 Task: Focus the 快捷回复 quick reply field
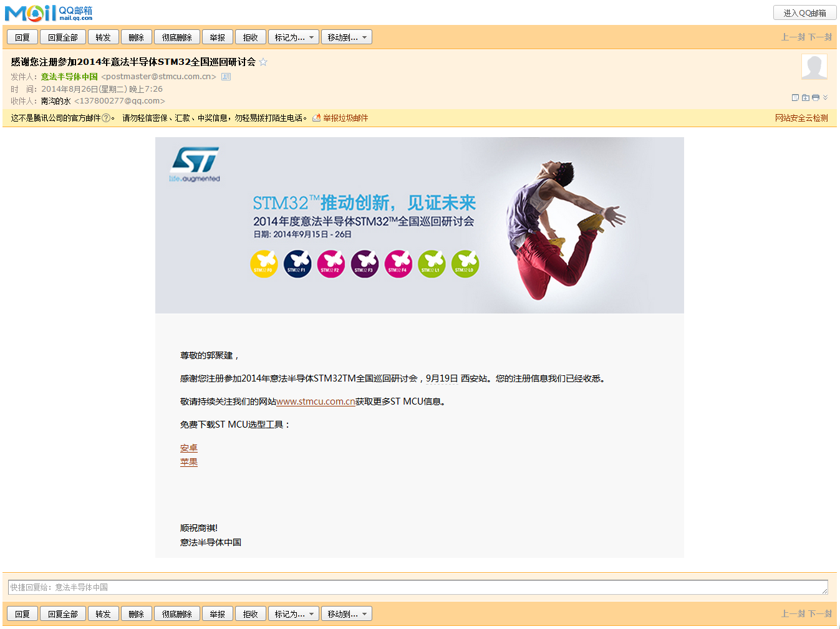[x=418, y=587]
